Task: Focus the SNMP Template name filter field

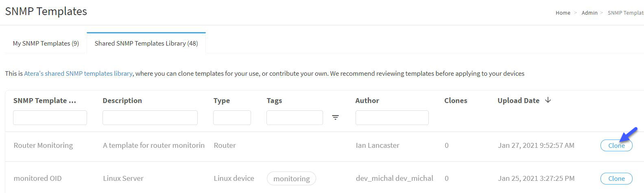Action: click(50, 118)
